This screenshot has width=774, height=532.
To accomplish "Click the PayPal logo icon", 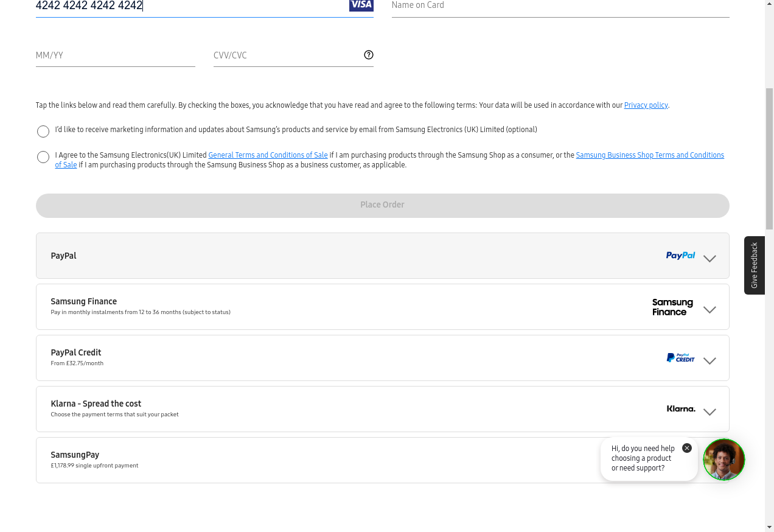I will [x=680, y=256].
